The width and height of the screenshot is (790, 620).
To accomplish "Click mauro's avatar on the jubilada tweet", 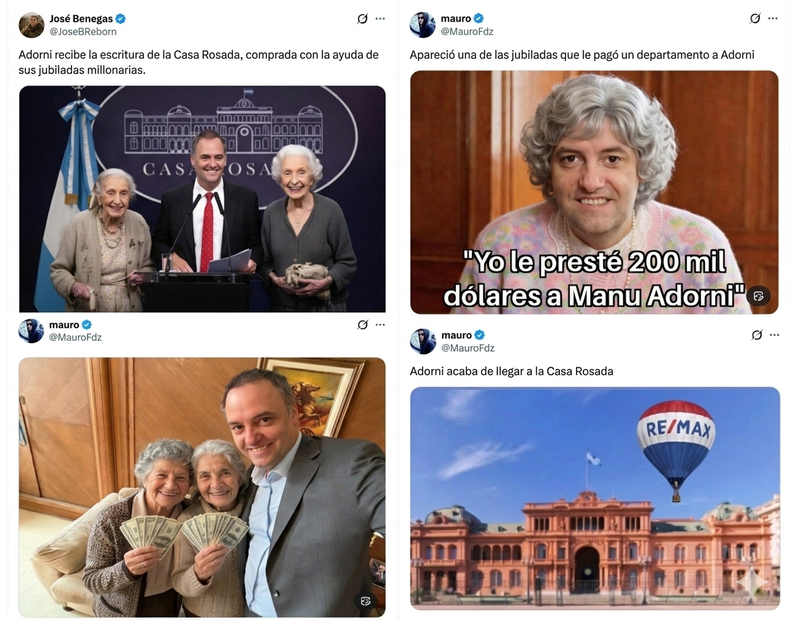I will pos(422,25).
